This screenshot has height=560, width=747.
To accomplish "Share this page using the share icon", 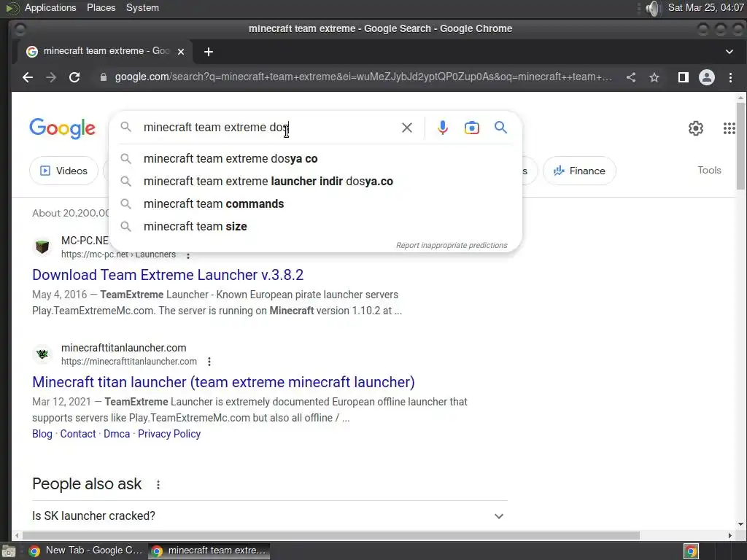I will pos(631,77).
